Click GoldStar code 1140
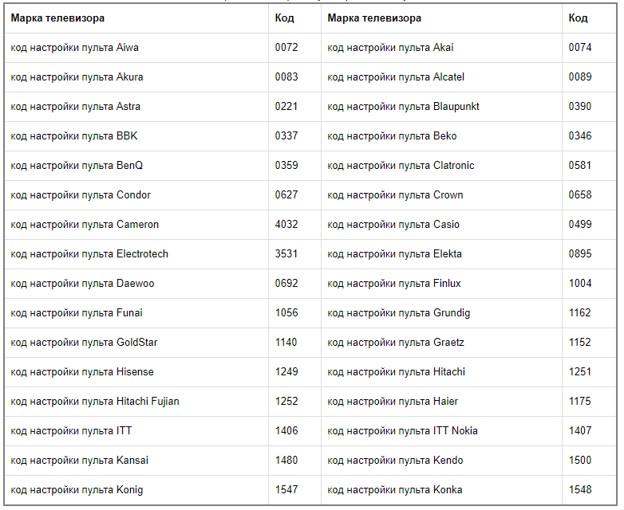This screenshot has width=624, height=510. 286,342
